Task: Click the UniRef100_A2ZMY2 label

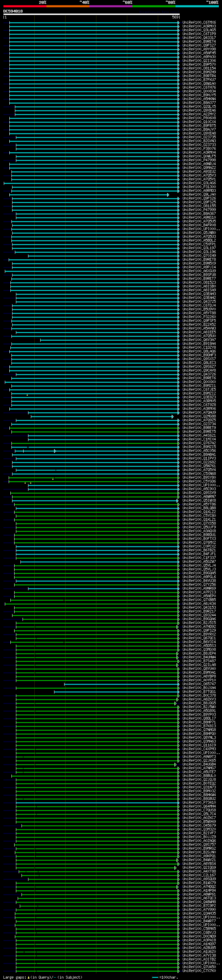Action: (199, 114)
